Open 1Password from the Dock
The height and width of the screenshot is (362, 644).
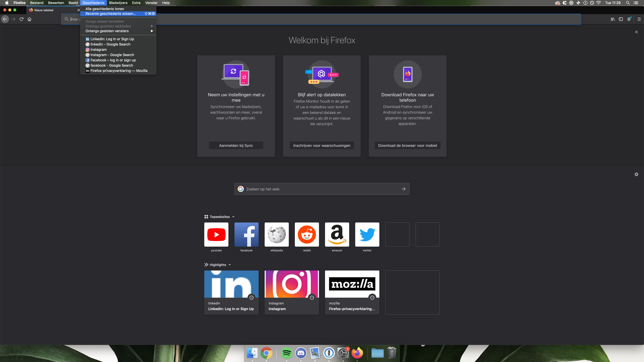(329, 353)
